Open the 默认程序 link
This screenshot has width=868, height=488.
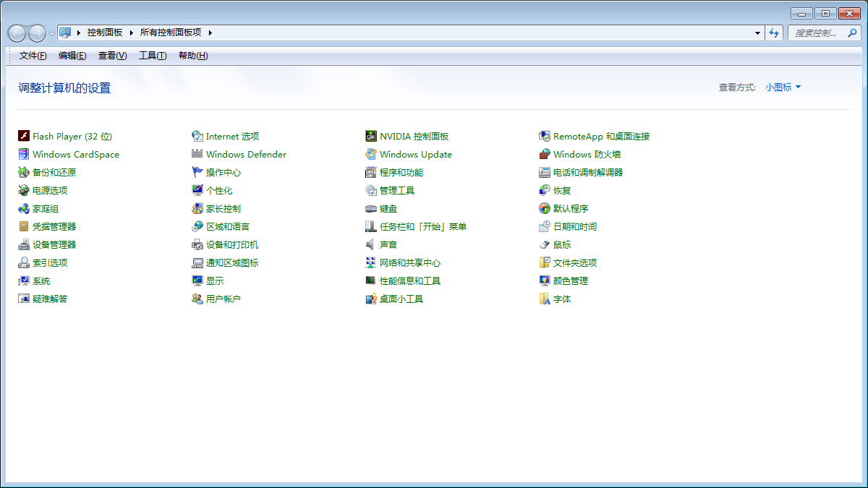(x=571, y=208)
